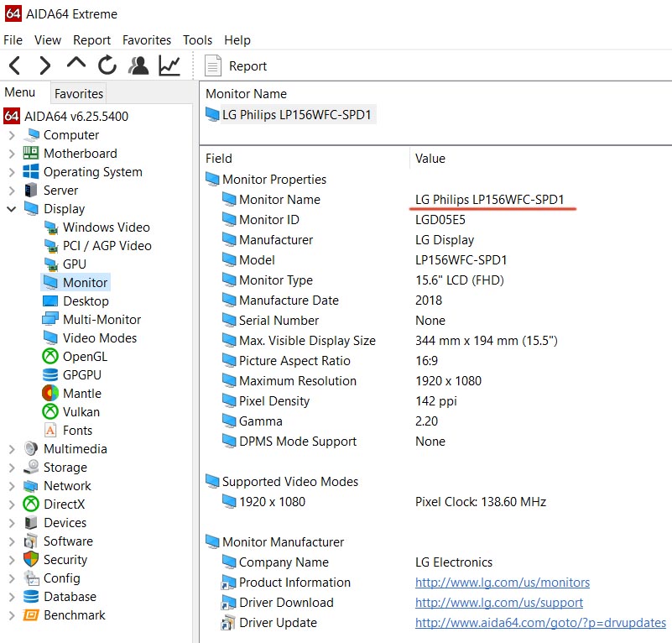Click the Devices icon in the tree
Screen dimensions: 672x643
coord(31,522)
